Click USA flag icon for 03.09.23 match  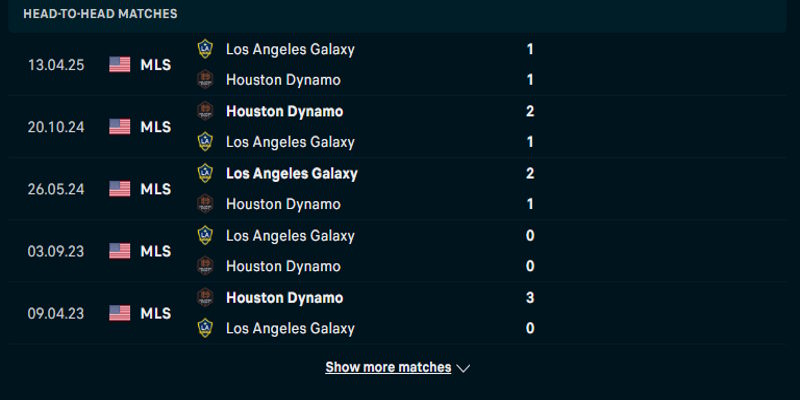click(120, 251)
